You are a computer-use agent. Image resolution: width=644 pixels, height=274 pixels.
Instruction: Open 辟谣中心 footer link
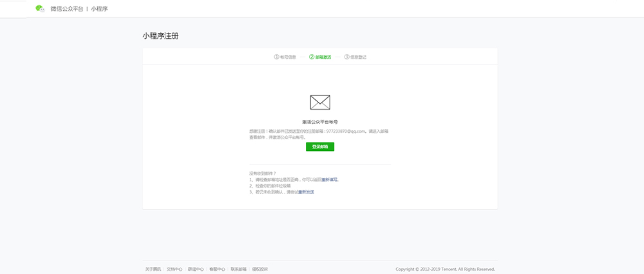coord(196,269)
